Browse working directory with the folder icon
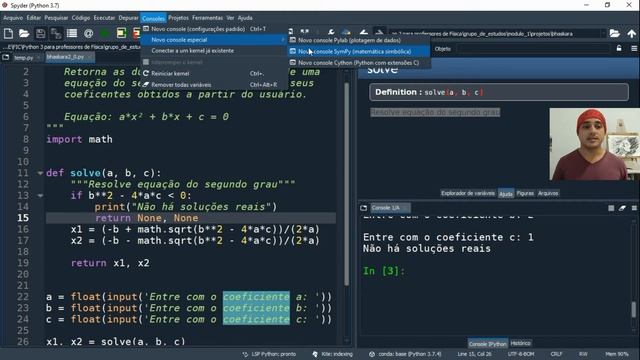 pos(615,33)
